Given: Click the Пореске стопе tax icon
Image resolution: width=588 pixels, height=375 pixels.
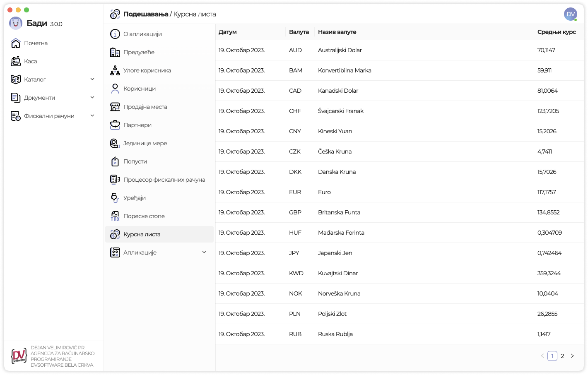Looking at the screenshot, I should (x=115, y=216).
